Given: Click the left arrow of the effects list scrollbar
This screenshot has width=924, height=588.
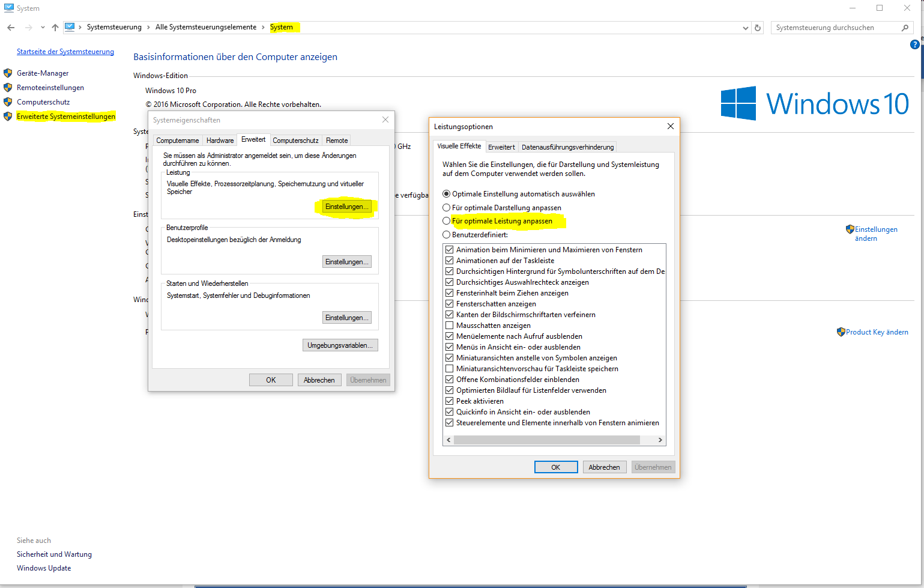Looking at the screenshot, I should coord(448,440).
